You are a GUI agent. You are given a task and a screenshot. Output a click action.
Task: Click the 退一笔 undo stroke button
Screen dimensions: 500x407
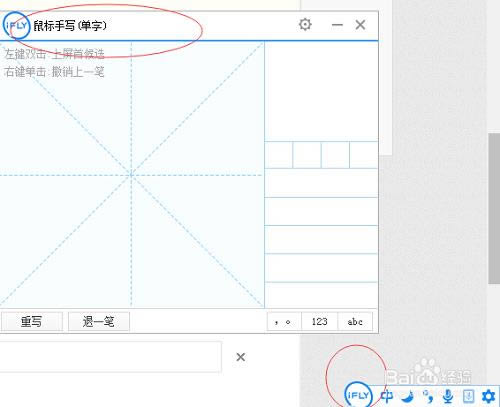[x=99, y=321]
